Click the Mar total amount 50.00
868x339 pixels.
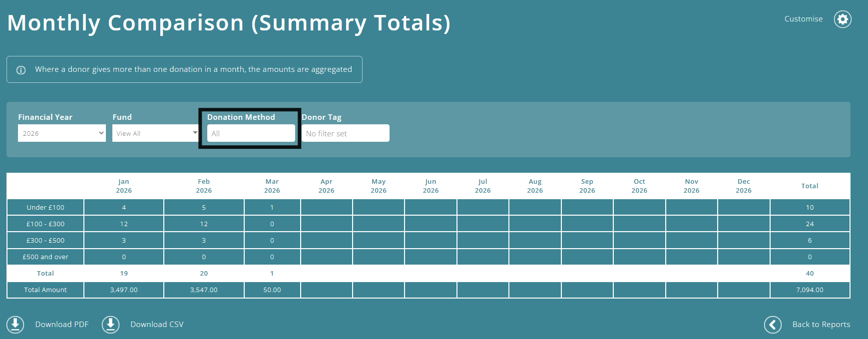pos(272,290)
